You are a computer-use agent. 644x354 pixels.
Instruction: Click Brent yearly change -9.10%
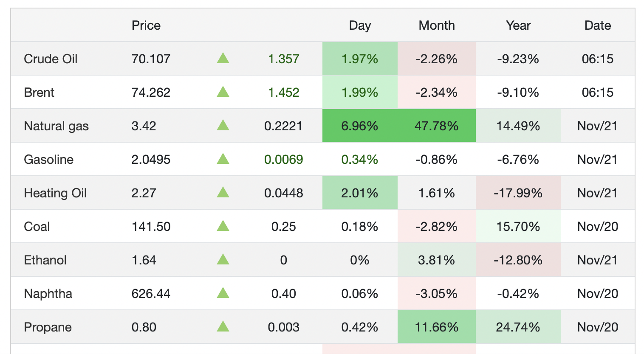[518, 92]
